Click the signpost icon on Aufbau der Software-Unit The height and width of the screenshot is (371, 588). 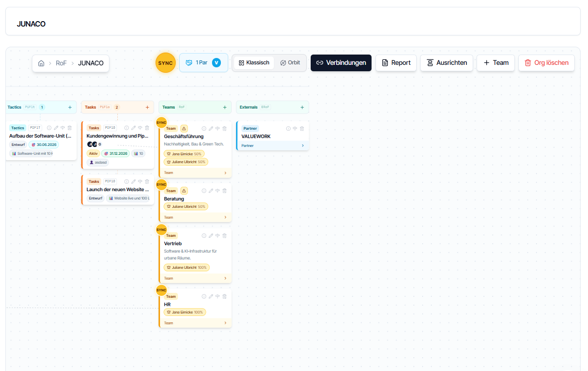[x=63, y=128]
